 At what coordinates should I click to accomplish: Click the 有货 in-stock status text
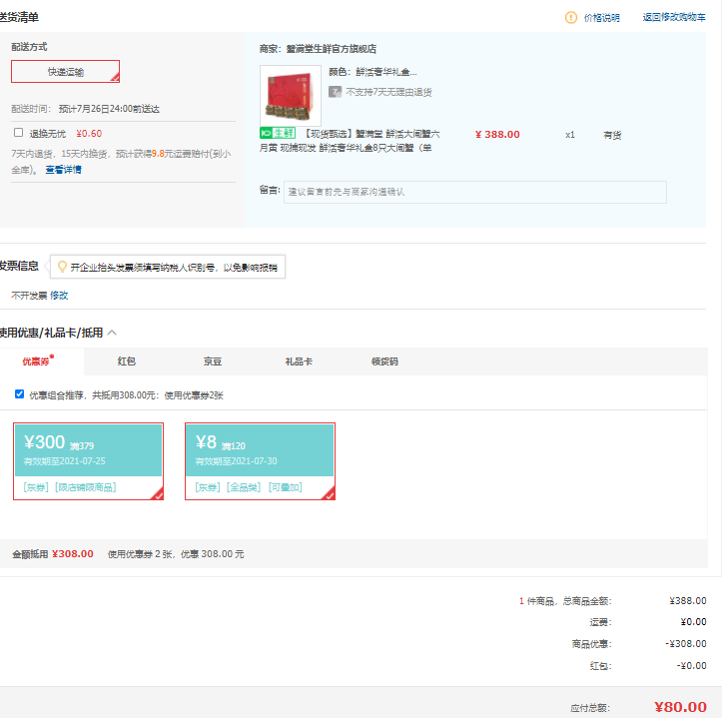[x=612, y=135]
